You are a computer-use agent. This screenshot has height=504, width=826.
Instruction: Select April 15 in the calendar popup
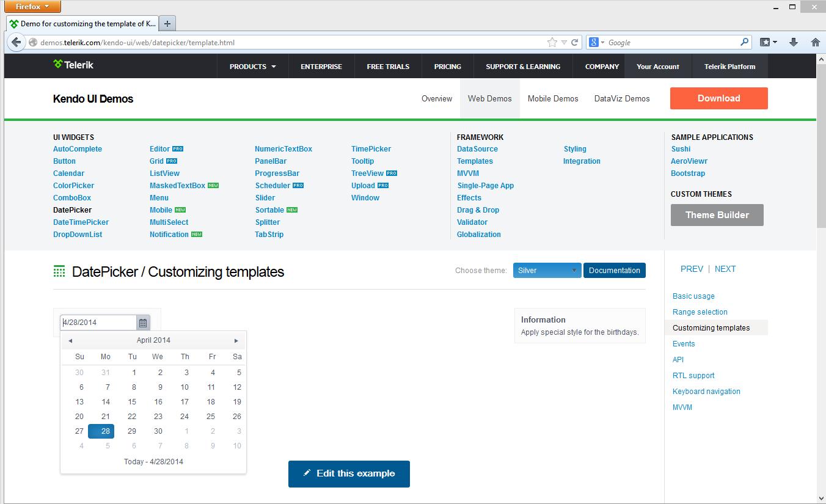(x=132, y=402)
